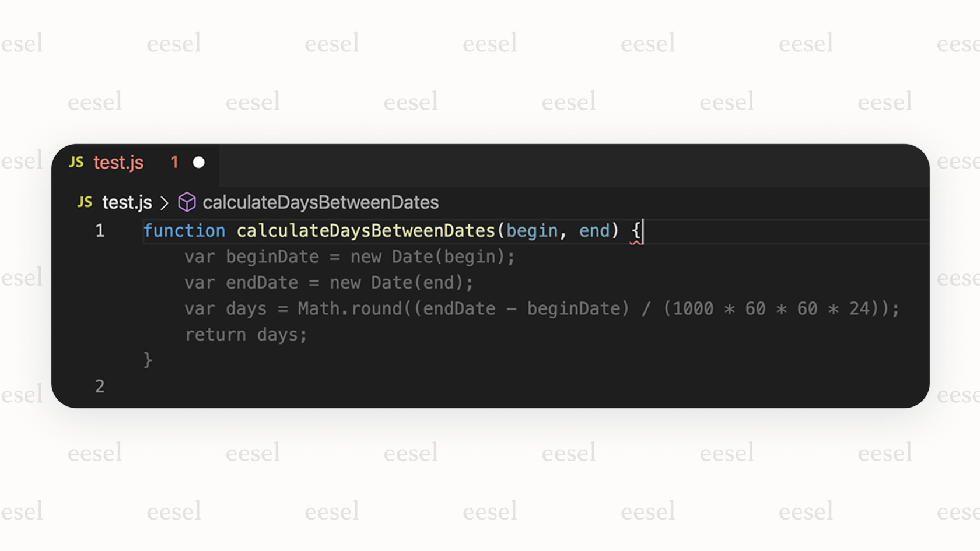
Task: Click the JS icon on the test.js tab
Action: click(x=76, y=163)
